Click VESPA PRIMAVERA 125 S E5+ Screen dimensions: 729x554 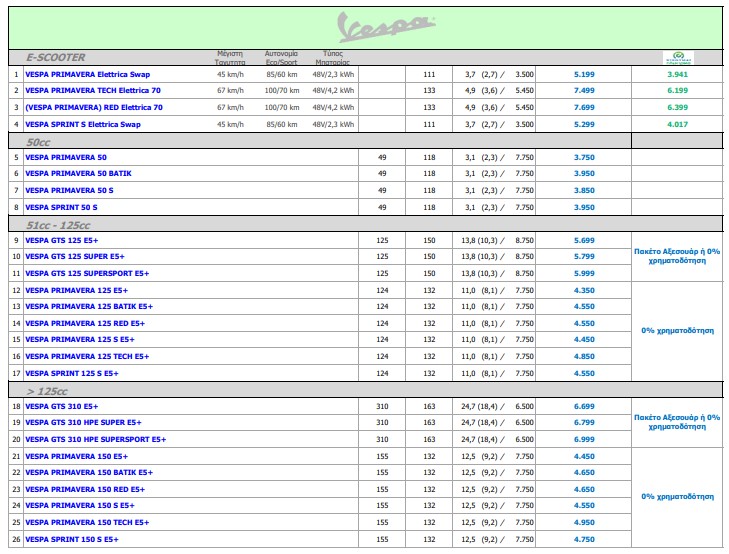pyautogui.click(x=80, y=340)
